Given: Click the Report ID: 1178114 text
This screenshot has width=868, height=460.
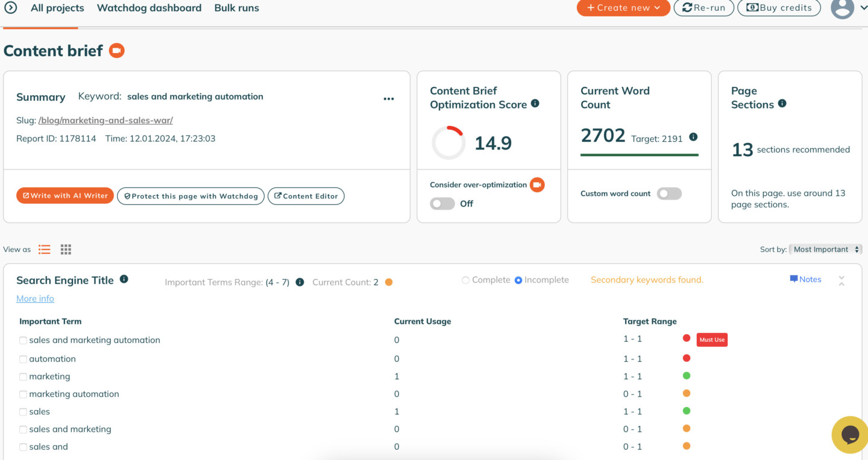Looking at the screenshot, I should 56,138.
